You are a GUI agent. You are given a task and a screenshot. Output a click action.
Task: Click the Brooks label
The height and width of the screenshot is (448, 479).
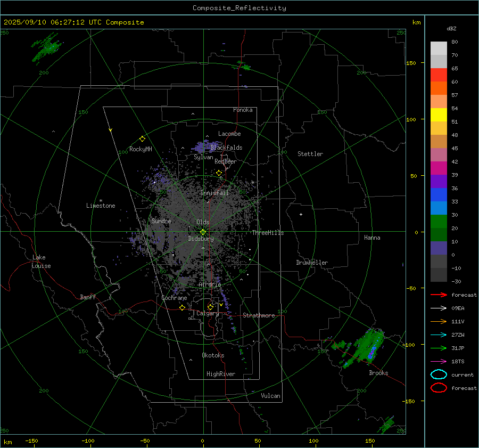(378, 373)
